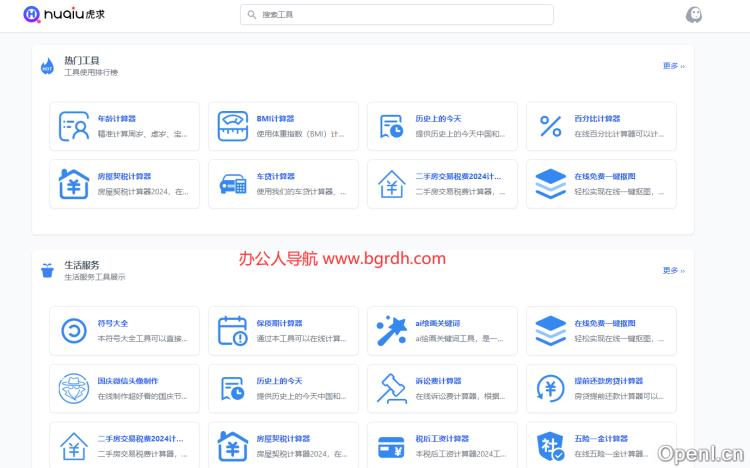750x468 pixels.
Task: Open the 车龄计算器 title link
Action: [117, 119]
